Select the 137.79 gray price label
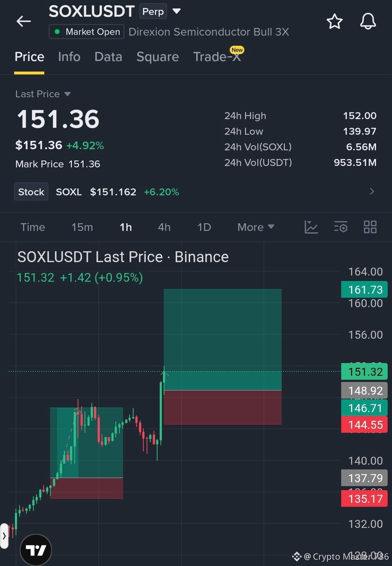Screen dimensions: 392x566 [x=364, y=478]
